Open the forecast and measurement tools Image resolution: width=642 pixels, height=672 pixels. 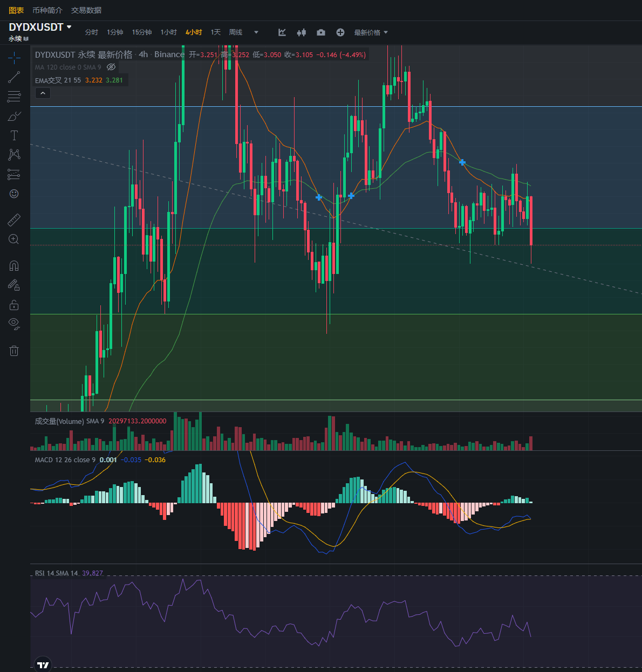click(x=14, y=174)
